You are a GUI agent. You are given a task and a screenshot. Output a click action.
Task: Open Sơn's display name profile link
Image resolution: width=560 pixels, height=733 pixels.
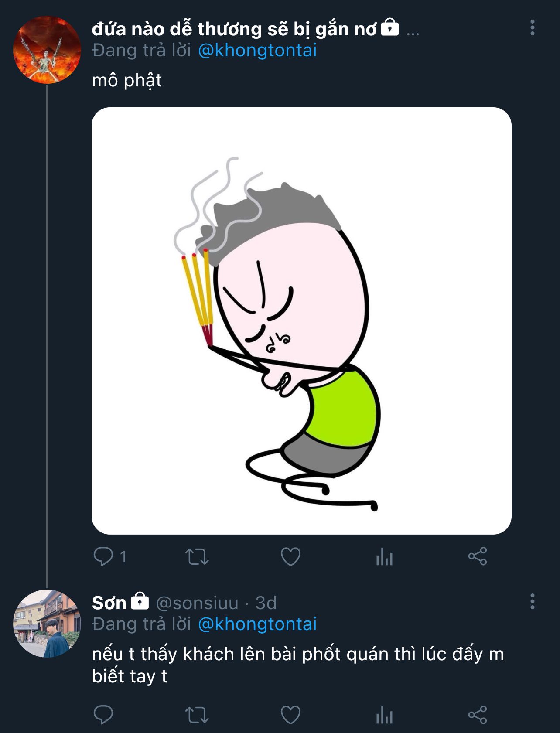pos(109,603)
